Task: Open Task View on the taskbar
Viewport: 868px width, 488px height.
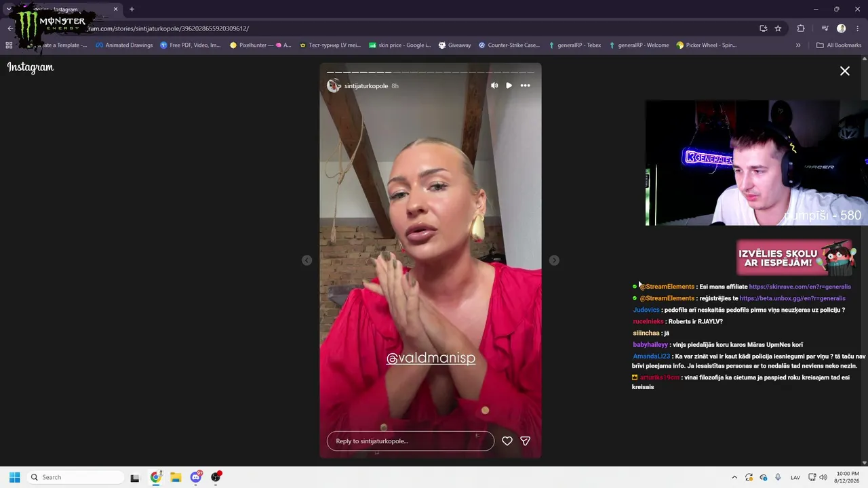Action: coord(135,477)
